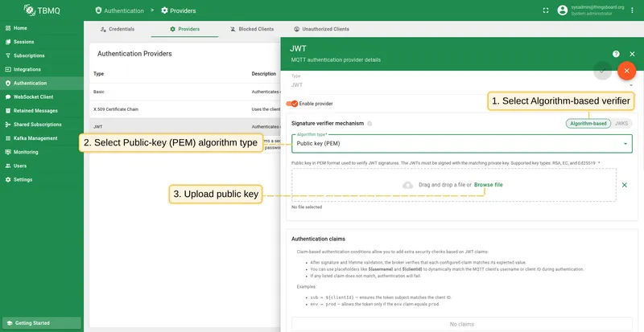Select the Algorithm-based verifier option
The image size is (644, 332).
[588, 124]
